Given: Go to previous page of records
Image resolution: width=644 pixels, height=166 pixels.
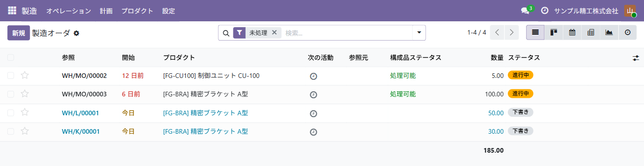Looking at the screenshot, I should (497, 32).
